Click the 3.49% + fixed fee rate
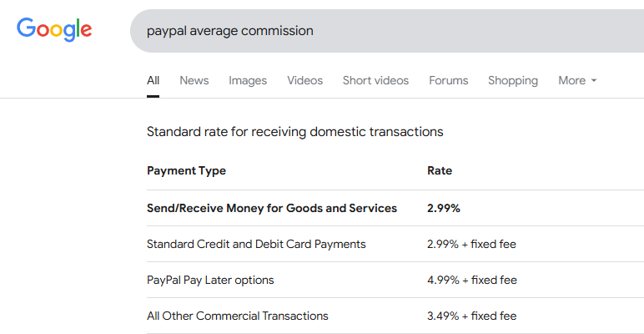644x334 pixels. coord(472,316)
